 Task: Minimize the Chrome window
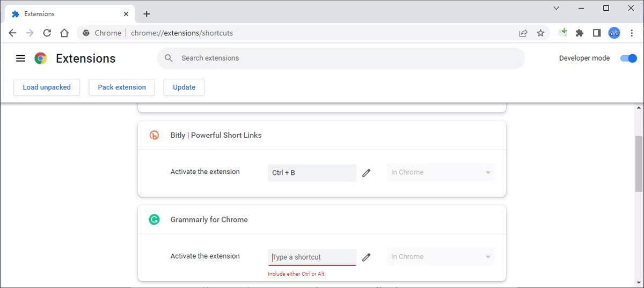(x=581, y=8)
